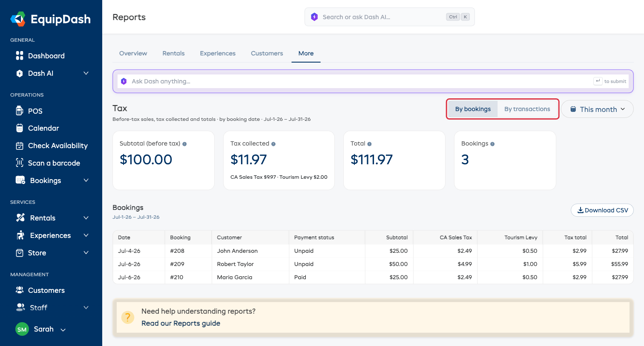
Task: Click the Ctrl K shortcut hint
Action: tap(458, 17)
